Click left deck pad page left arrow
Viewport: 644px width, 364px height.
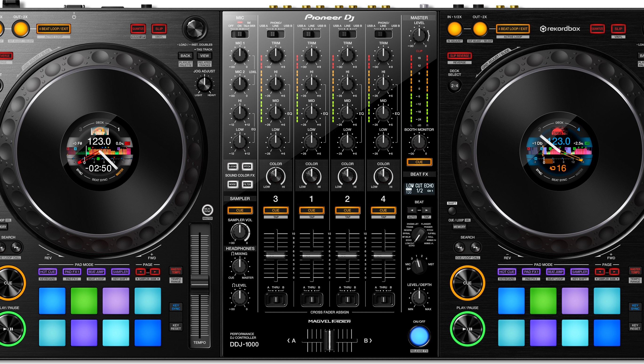pyautogui.click(x=141, y=272)
